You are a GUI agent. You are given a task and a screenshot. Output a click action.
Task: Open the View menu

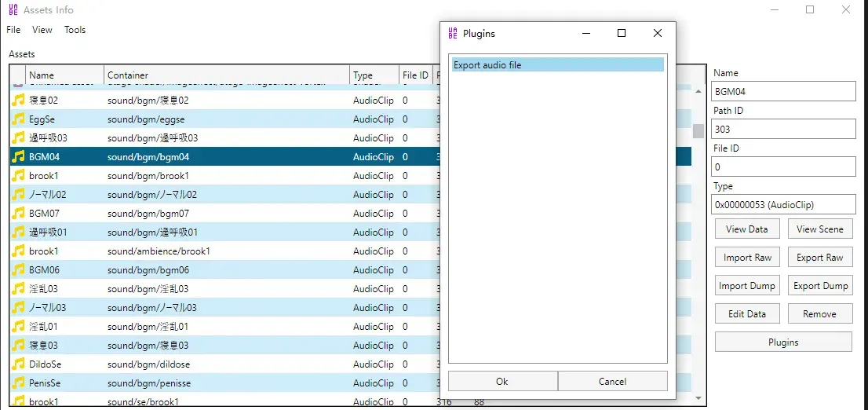(x=42, y=30)
